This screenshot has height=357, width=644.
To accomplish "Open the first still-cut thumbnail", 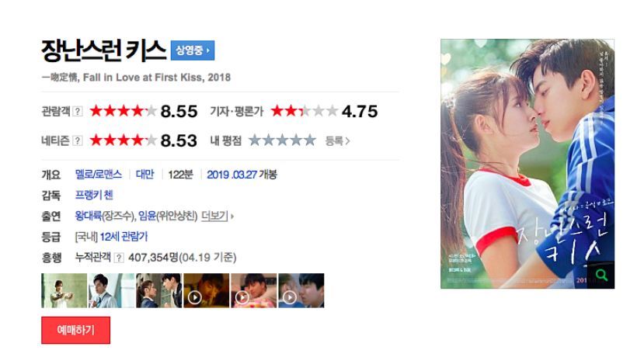I will [64, 290].
